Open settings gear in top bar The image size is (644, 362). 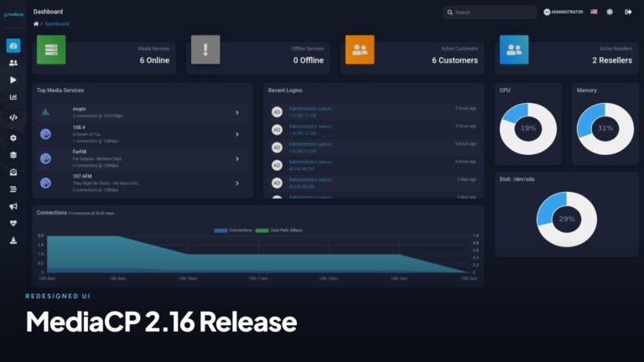[610, 12]
